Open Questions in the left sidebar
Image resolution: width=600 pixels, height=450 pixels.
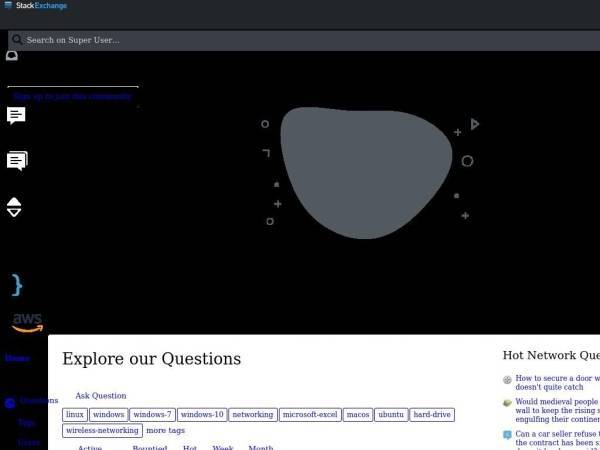tap(38, 400)
